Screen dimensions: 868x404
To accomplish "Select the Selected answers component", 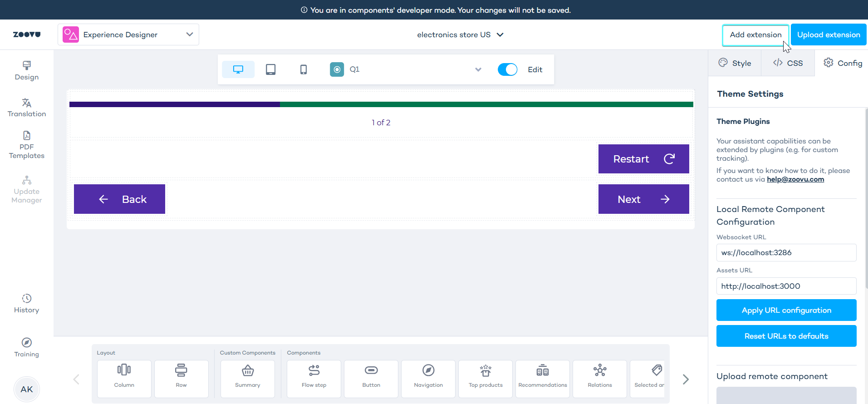I will click(647, 379).
